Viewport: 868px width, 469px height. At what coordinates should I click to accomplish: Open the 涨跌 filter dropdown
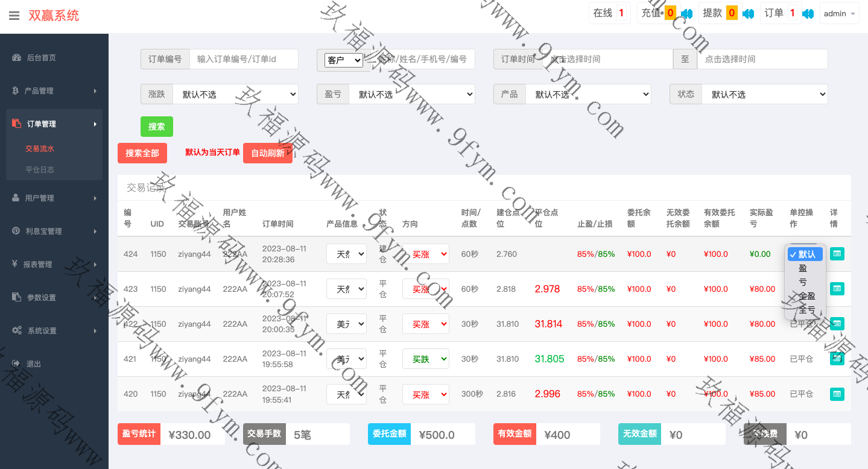pyautogui.click(x=235, y=95)
